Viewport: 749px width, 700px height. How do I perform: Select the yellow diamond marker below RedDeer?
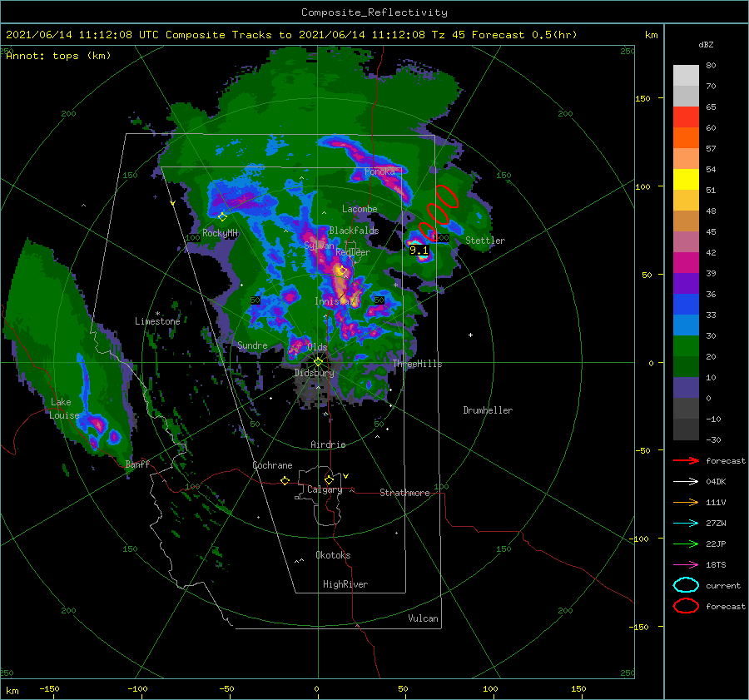[342, 271]
